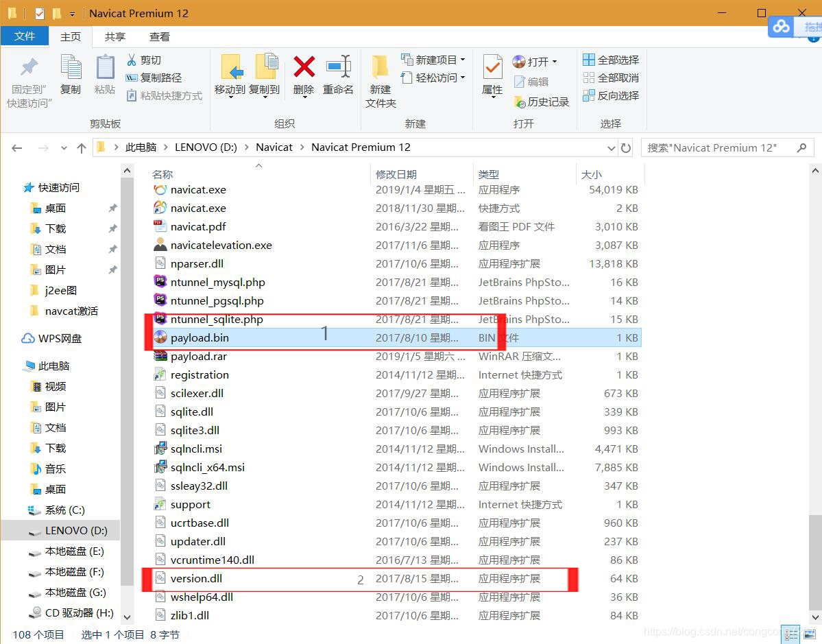Open the Copy to dropdown
The image size is (822, 644).
coord(264,97)
